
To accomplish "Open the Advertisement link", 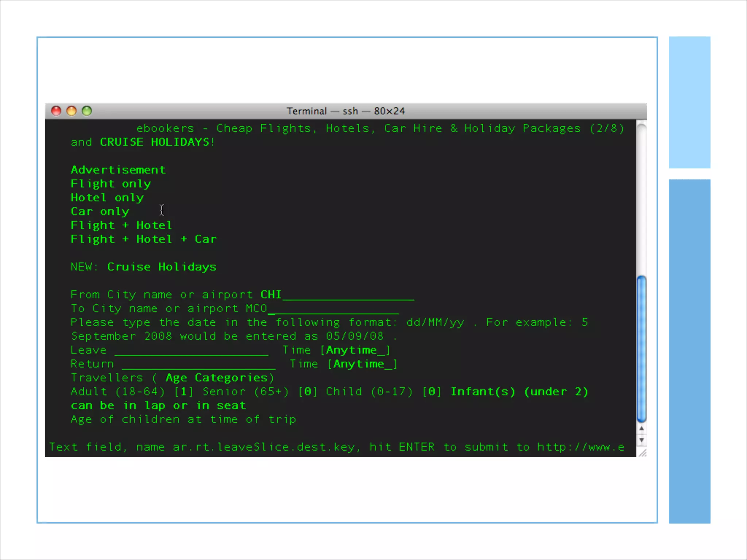I will [x=118, y=170].
